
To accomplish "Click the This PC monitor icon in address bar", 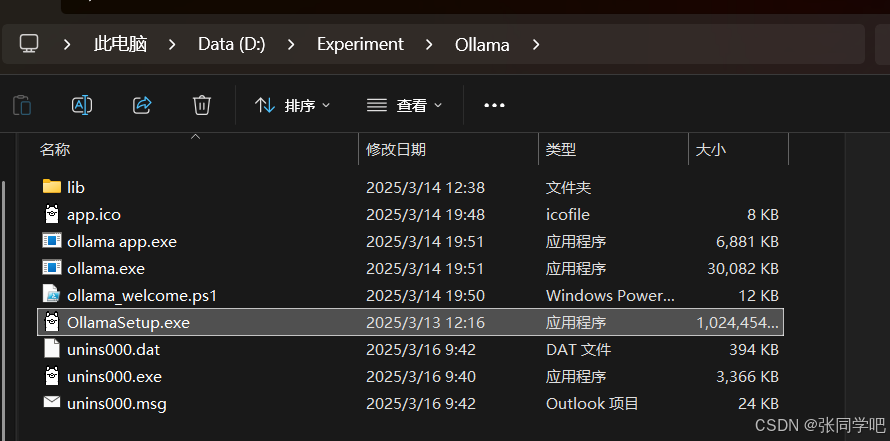I will [x=29, y=44].
